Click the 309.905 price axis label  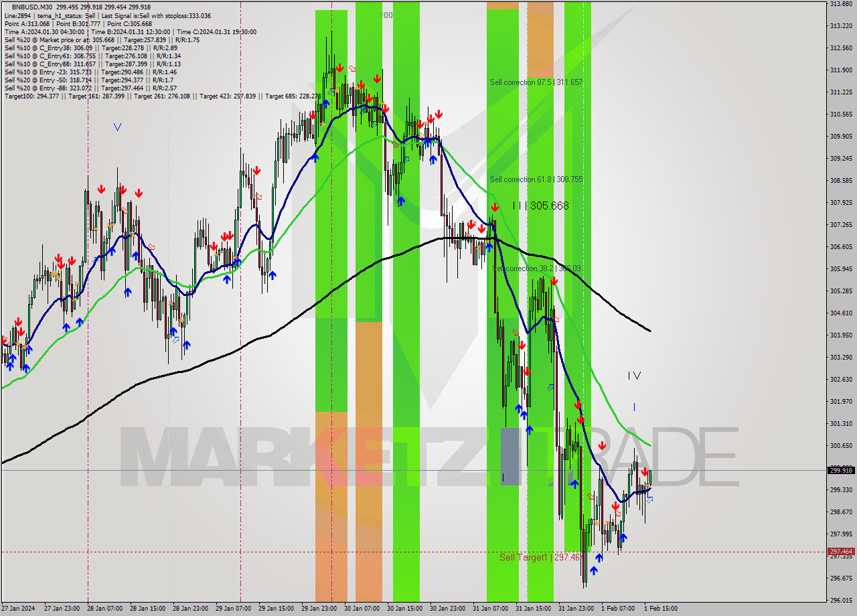pyautogui.click(x=841, y=136)
